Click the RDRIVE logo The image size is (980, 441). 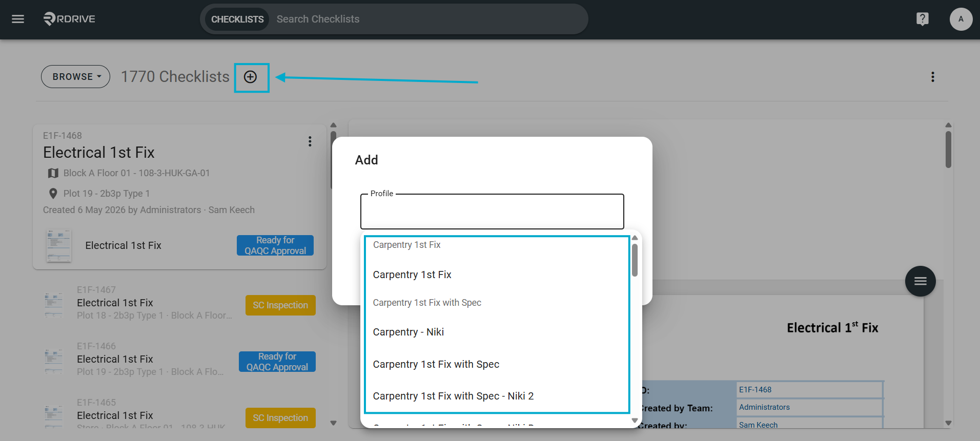pyautogui.click(x=69, y=19)
